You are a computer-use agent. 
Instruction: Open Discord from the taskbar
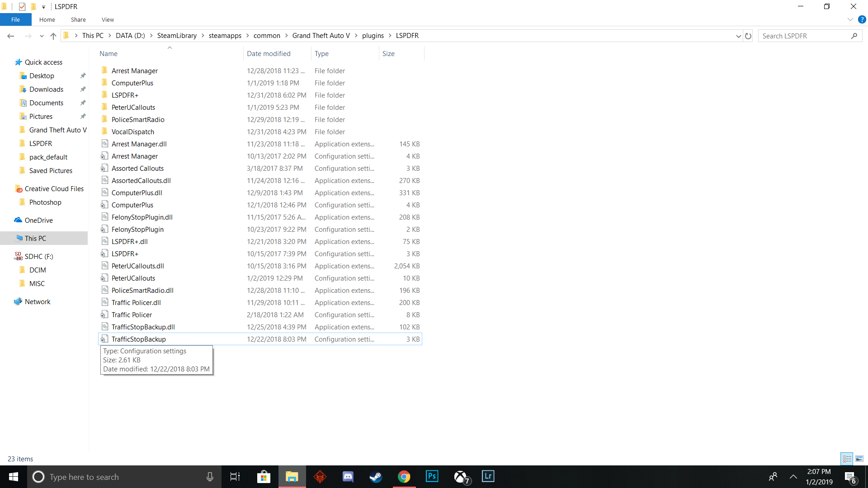348,477
